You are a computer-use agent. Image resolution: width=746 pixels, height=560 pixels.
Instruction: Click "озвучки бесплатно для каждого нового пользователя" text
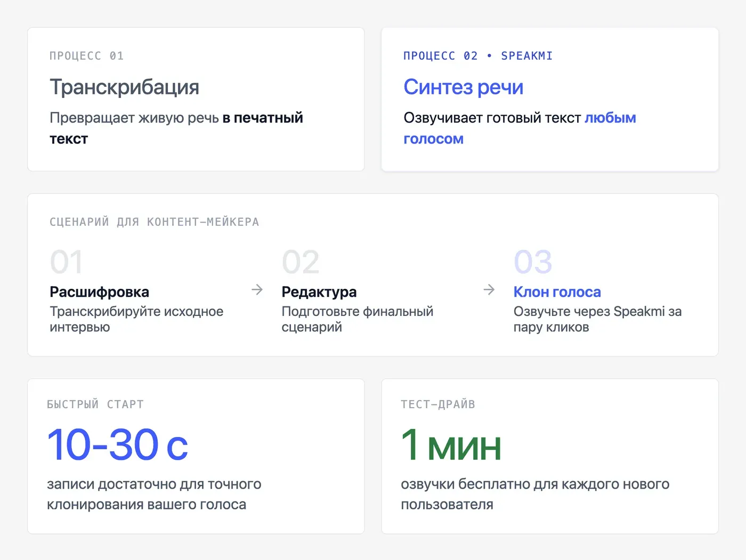pos(535,494)
